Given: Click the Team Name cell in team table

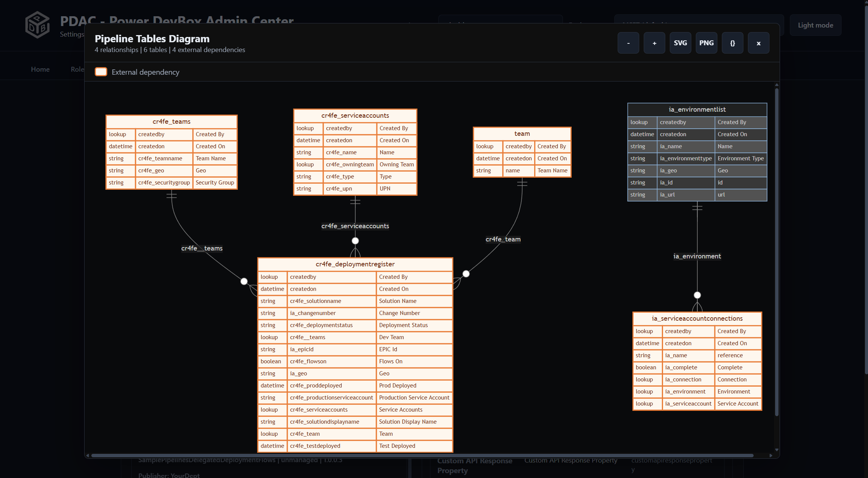Looking at the screenshot, I should point(552,171).
